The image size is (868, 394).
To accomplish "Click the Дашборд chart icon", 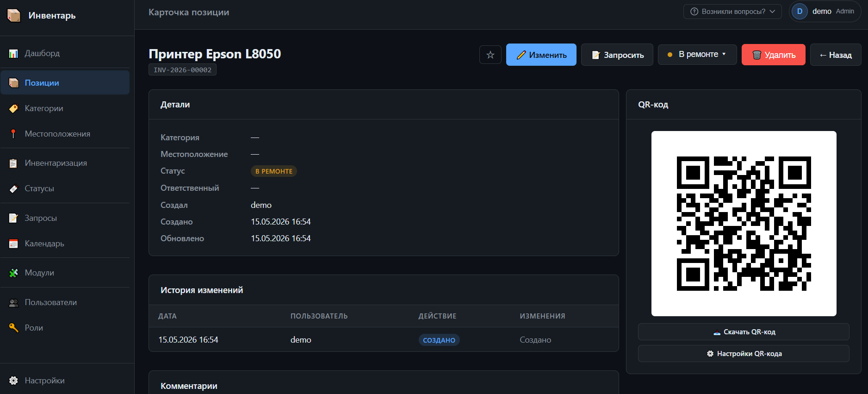I will [x=13, y=54].
